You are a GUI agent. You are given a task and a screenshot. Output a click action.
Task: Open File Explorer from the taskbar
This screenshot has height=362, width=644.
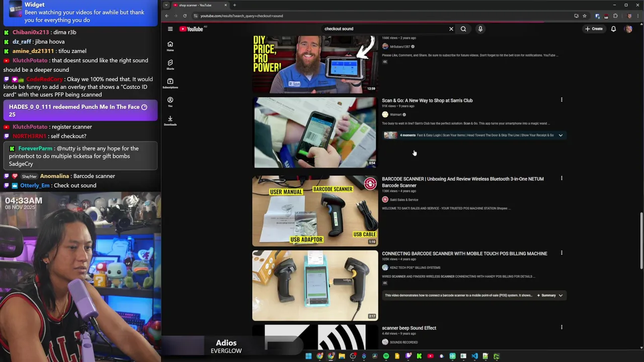pos(342,356)
